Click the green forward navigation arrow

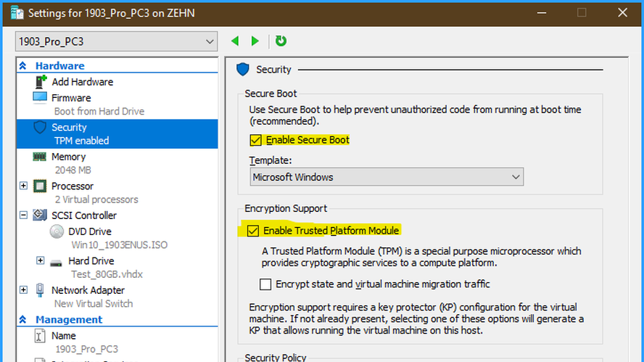pos(255,41)
